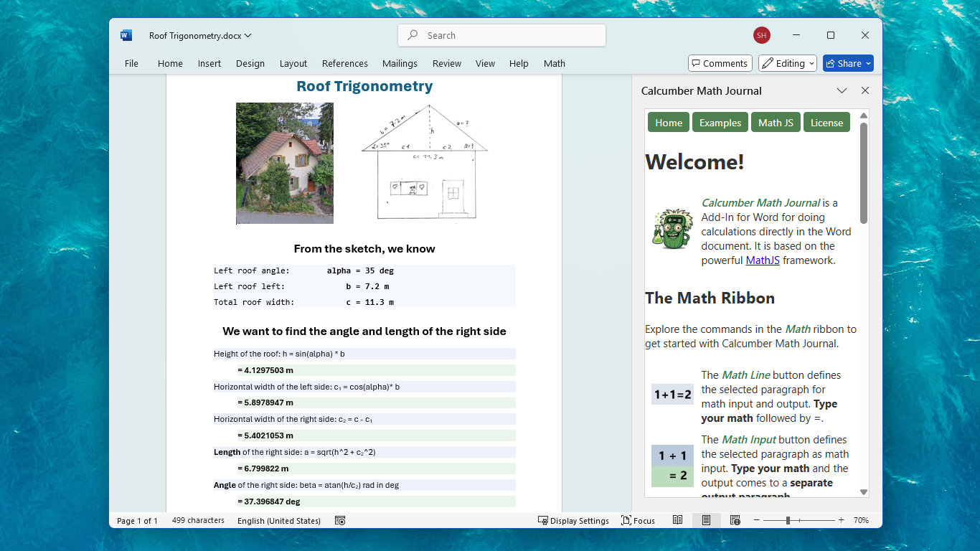This screenshot has height=551, width=980.
Task: Click the Word app icon in title bar
Action: pos(126,35)
